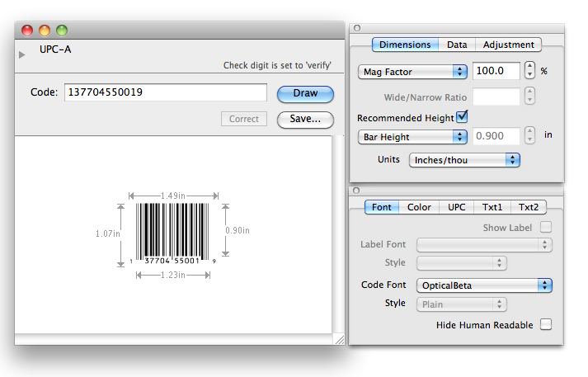Click the UPC-A title text
The width and height of the screenshot is (588, 377).
tap(55, 49)
